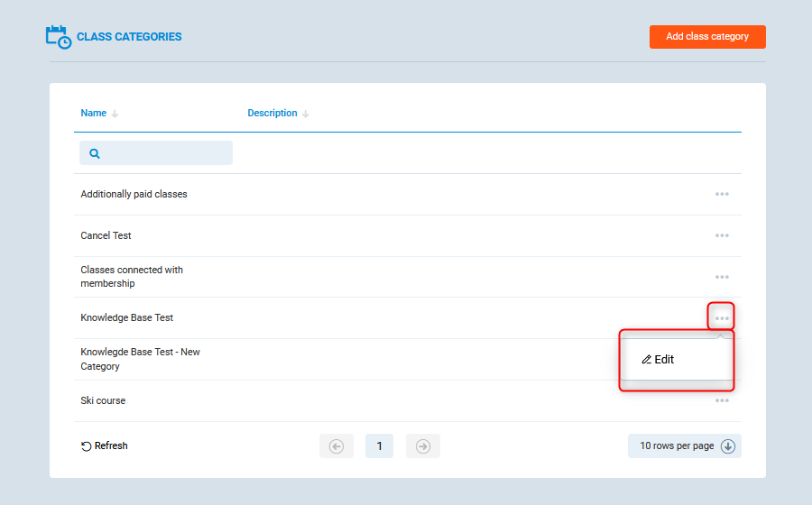The height and width of the screenshot is (505, 812).
Task: Select page number 1
Action: click(379, 446)
